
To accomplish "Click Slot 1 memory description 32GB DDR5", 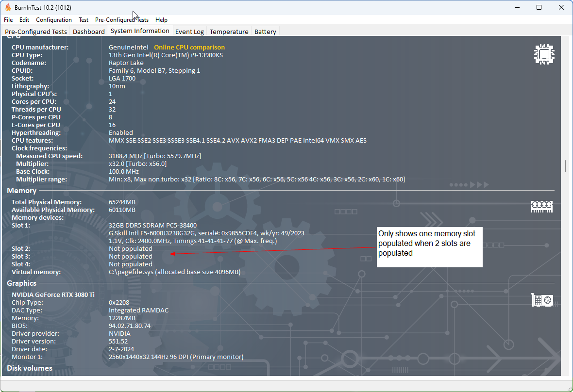I will pos(152,225).
